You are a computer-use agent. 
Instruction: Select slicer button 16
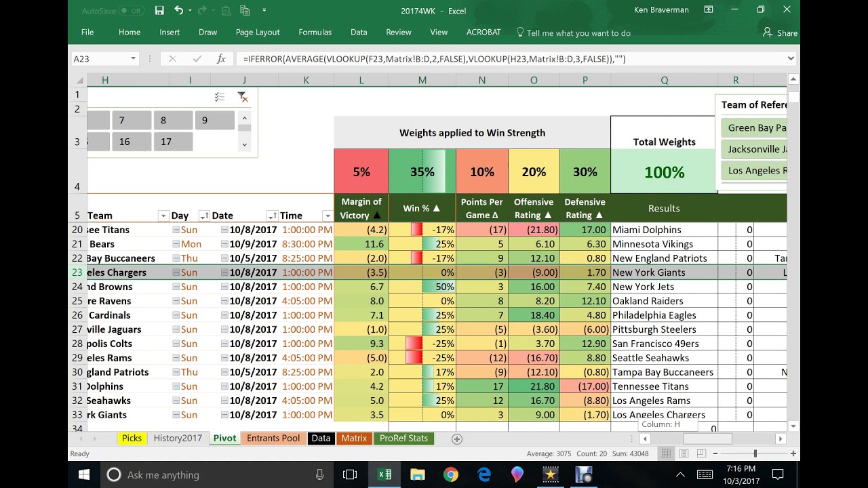pos(131,142)
